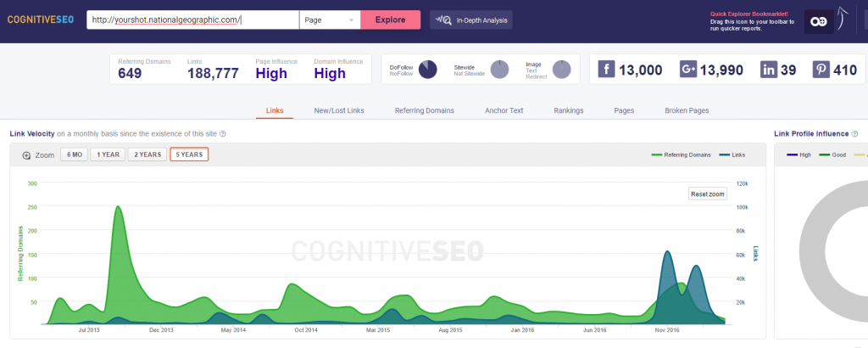Select the 5 YEARS zoom range
Screen dimensions: 868x348
tap(189, 154)
